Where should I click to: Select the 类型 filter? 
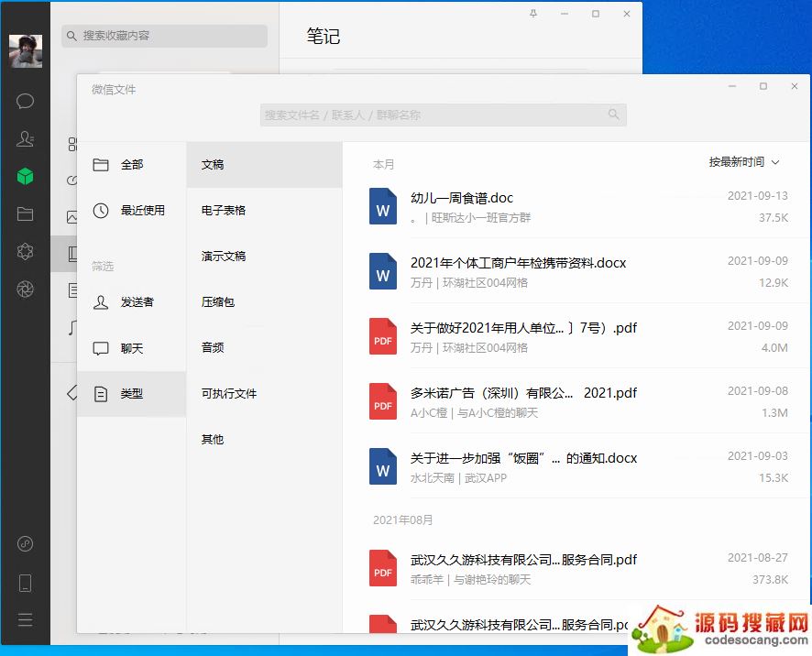(132, 393)
